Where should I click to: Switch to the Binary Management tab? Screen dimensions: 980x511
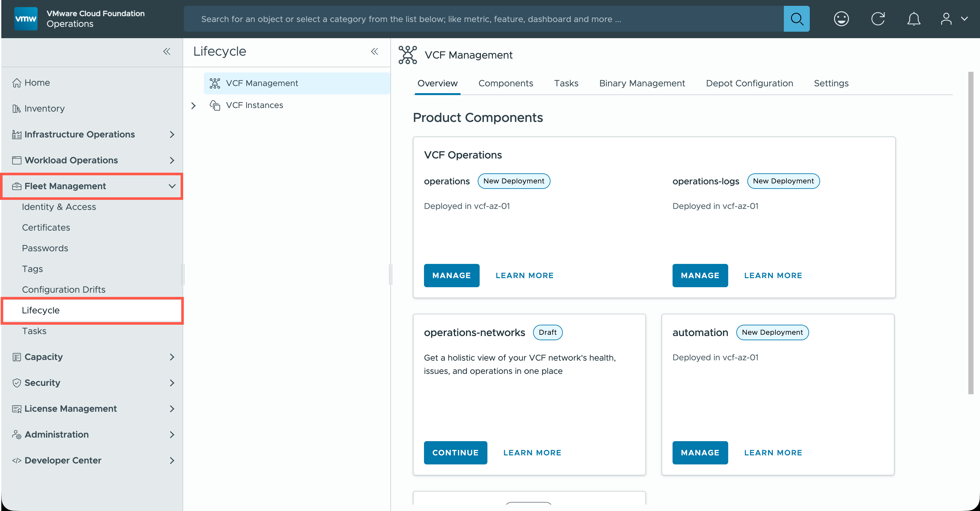(x=642, y=83)
